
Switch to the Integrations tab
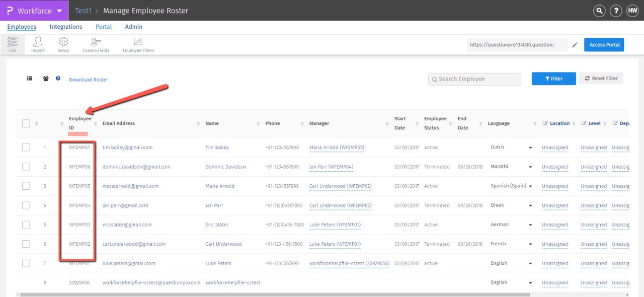tap(66, 27)
